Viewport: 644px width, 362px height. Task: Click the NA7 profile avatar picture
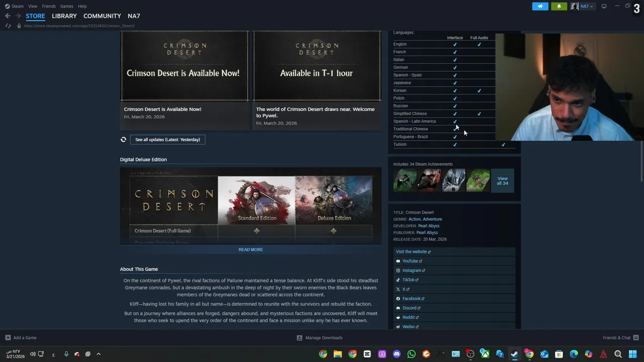(x=575, y=6)
